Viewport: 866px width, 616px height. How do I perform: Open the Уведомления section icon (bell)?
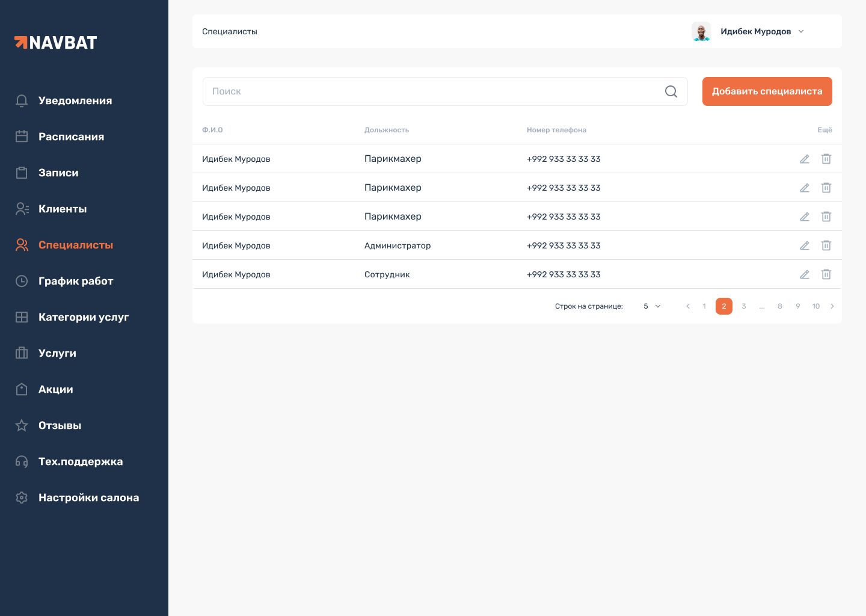pos(22,100)
